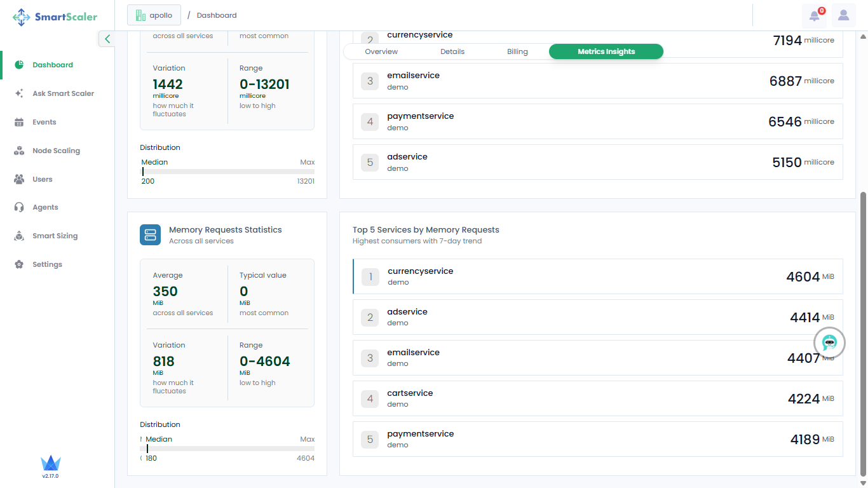
Task: Click currencyservice row in Memory Requests
Action: (x=597, y=276)
